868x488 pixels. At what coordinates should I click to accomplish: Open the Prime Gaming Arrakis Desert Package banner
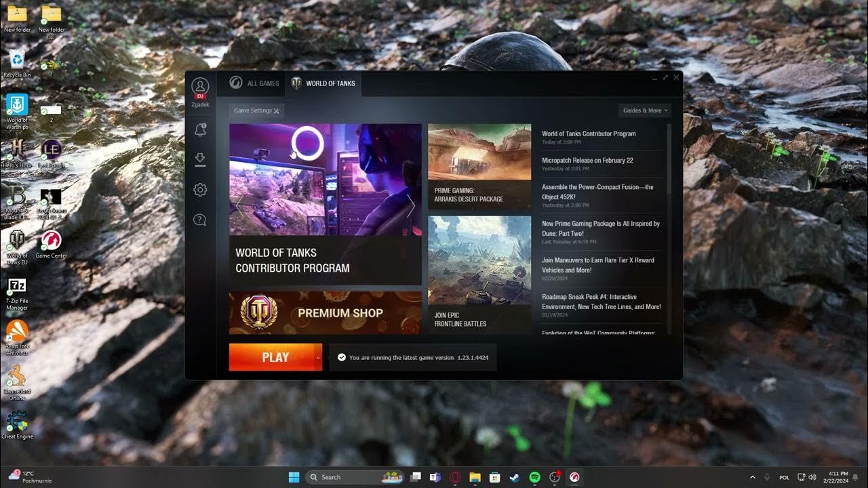[479, 165]
